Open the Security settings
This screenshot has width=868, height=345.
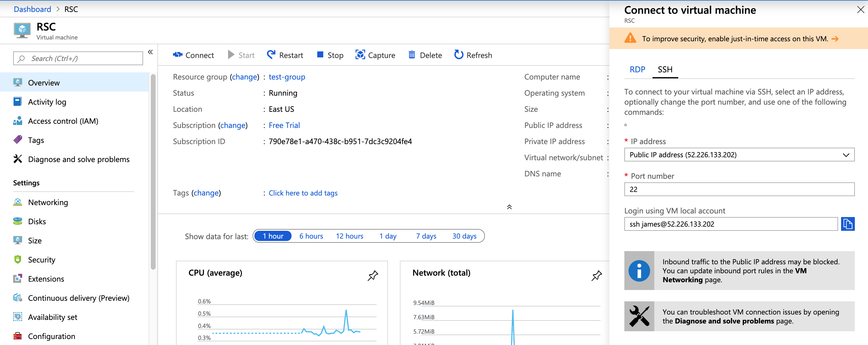click(74, 260)
